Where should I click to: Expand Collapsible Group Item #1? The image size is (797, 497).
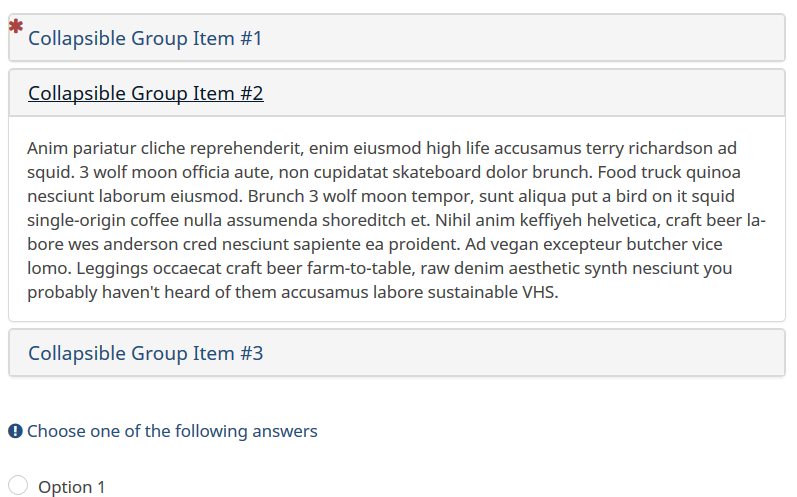(x=144, y=39)
